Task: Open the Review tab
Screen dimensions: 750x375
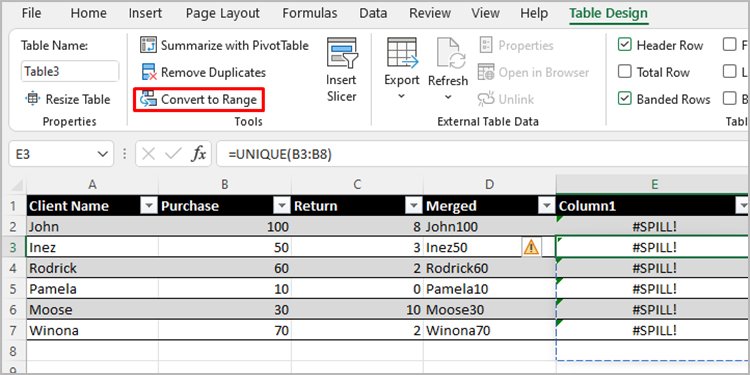Action: point(429,13)
